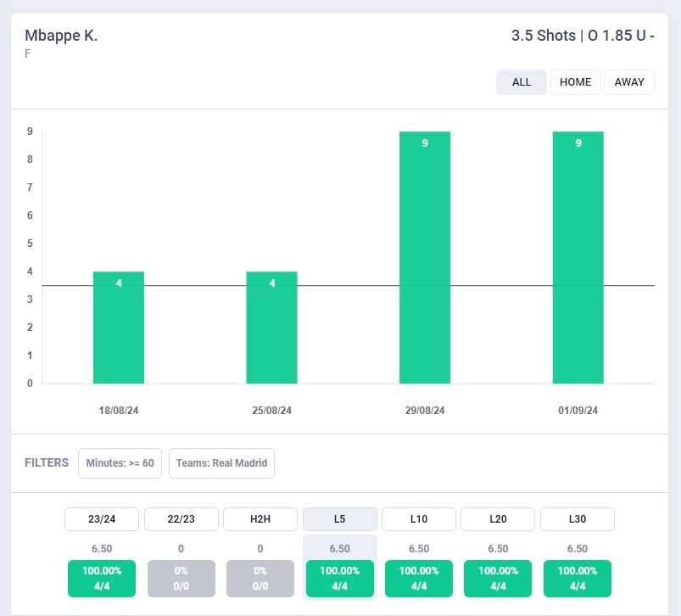Click the 01/09/24 bar showing 9
Image resolution: width=681 pixels, height=616 pixels.
[578, 258]
